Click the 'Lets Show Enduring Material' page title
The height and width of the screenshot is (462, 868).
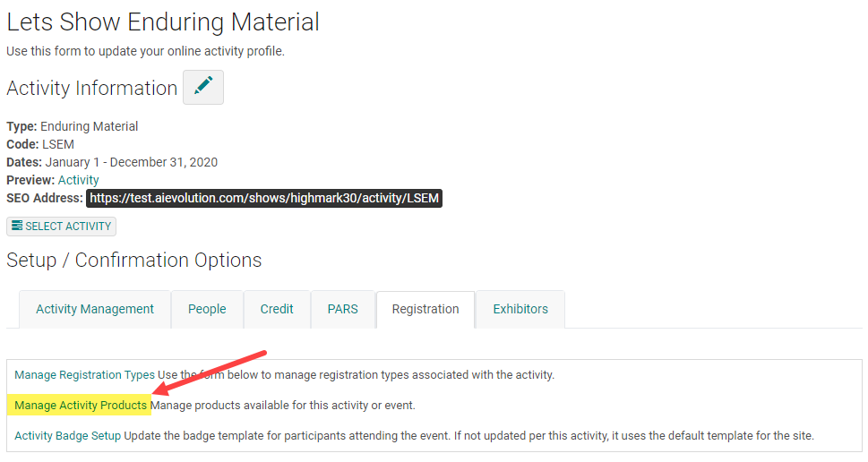163,21
